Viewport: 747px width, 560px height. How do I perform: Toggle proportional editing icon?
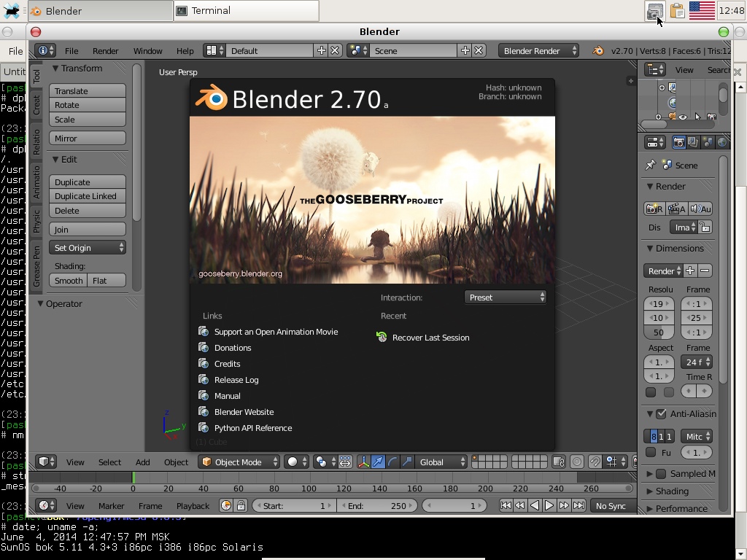(577, 462)
